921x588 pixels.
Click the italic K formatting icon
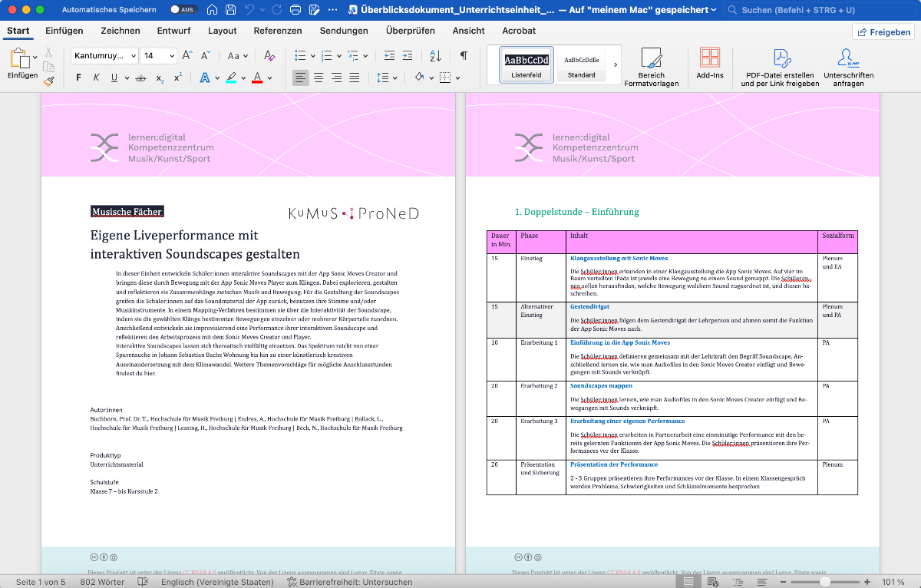97,78
